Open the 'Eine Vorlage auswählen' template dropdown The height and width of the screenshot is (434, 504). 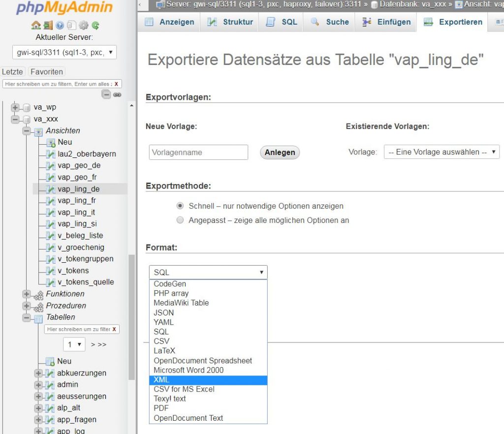coord(441,152)
